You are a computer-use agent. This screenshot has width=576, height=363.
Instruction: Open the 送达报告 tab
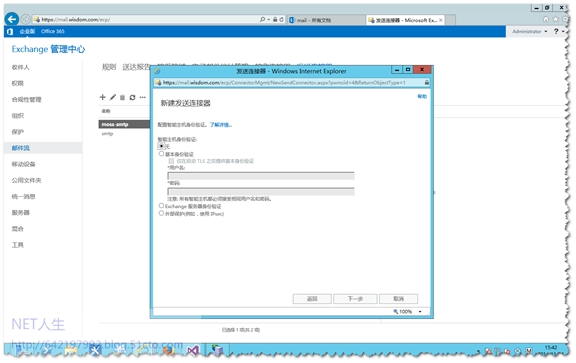coord(136,67)
